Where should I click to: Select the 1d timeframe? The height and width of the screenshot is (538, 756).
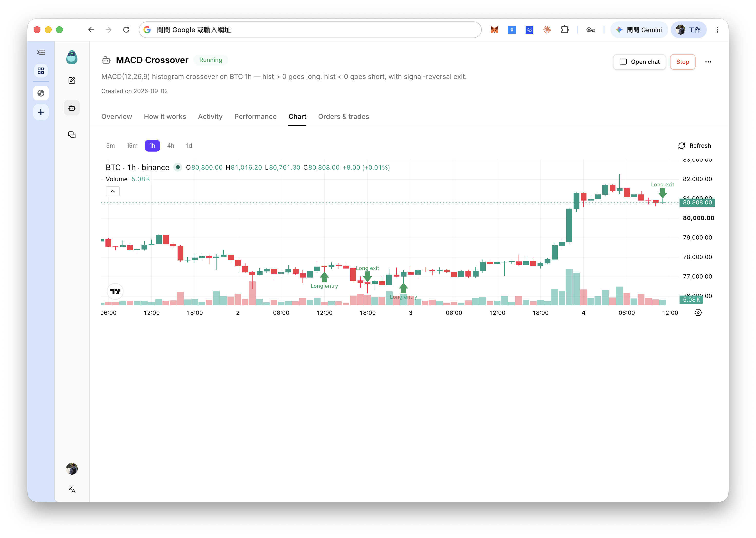189,146
